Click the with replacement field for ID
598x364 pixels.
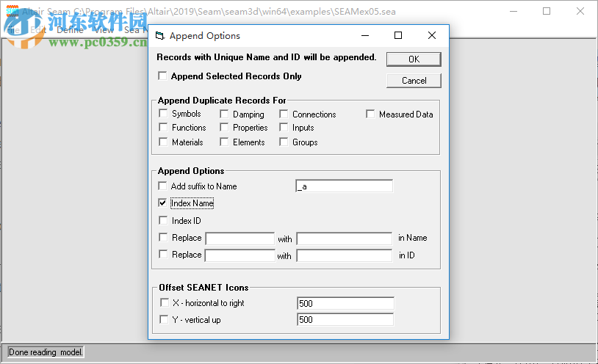pyautogui.click(x=345, y=255)
